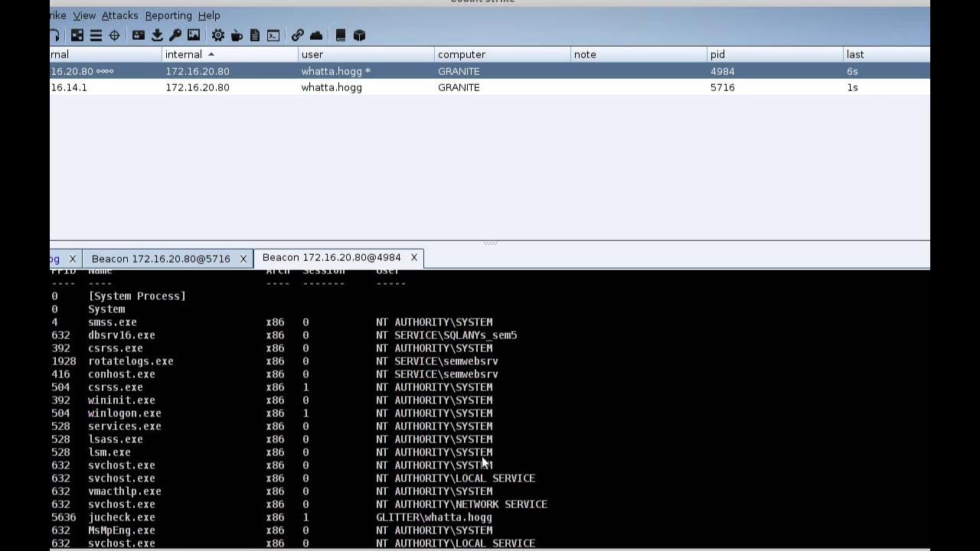Switch to session table view icon
Image resolution: width=980 pixels, height=551 pixels.
(96, 35)
